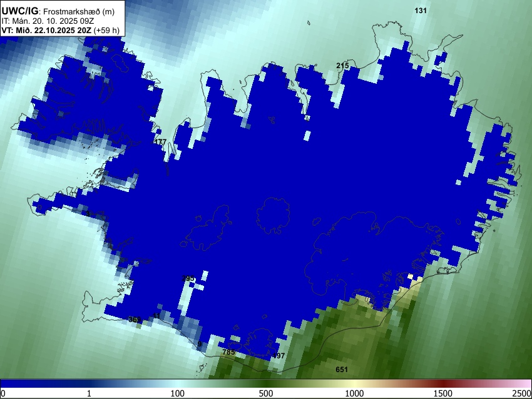Click the 0 label on color scale
This screenshot has height=399, width=532.
point(3,393)
